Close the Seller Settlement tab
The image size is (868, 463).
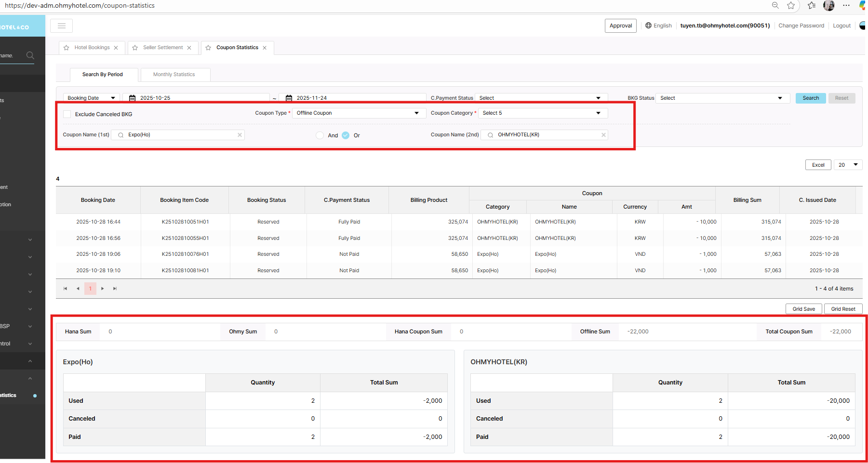coord(189,48)
